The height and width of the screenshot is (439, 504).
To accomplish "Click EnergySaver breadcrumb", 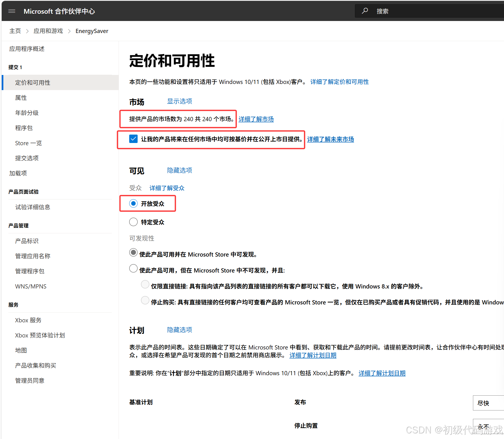I will tap(92, 31).
